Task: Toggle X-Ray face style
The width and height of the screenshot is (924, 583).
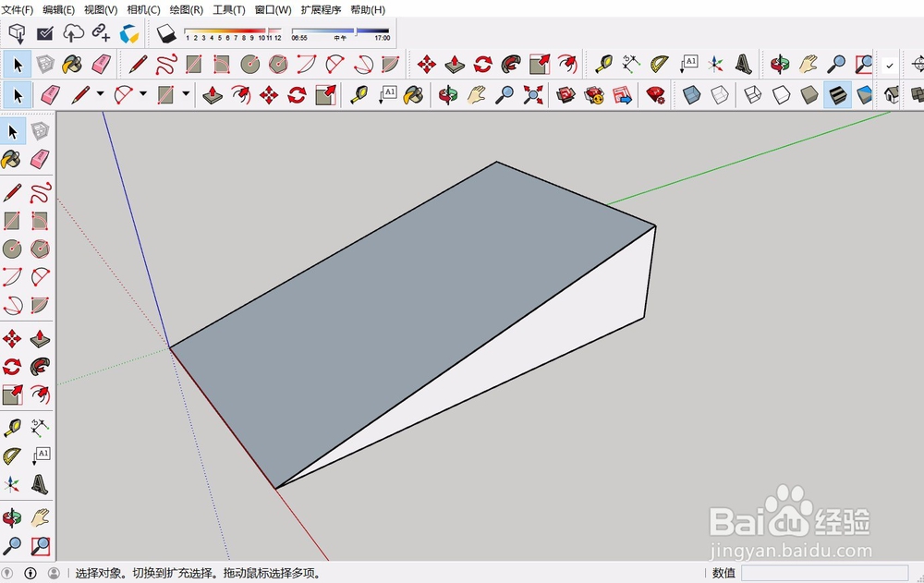Action: pos(691,95)
